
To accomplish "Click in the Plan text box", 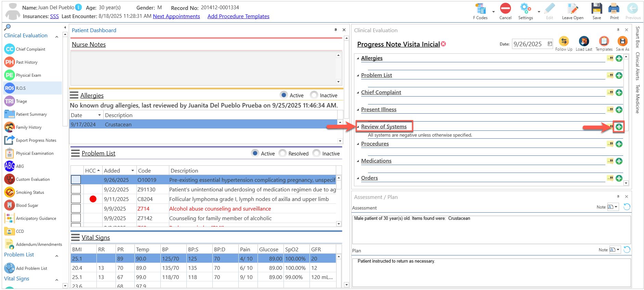I will (x=491, y=273).
